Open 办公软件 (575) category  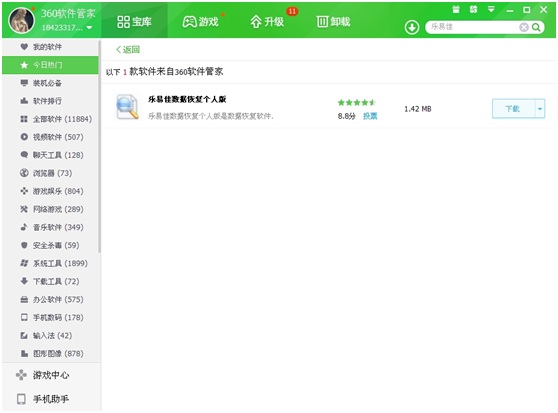point(50,300)
